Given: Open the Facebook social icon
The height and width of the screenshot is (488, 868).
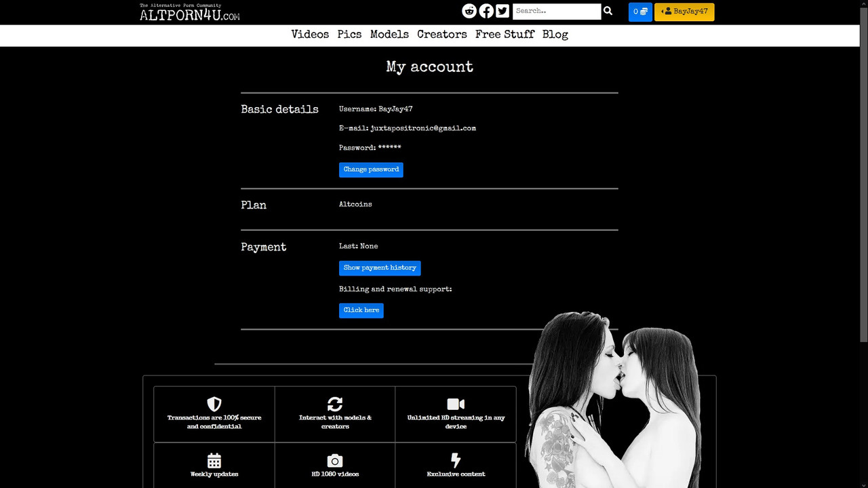Looking at the screenshot, I should 486,11.
